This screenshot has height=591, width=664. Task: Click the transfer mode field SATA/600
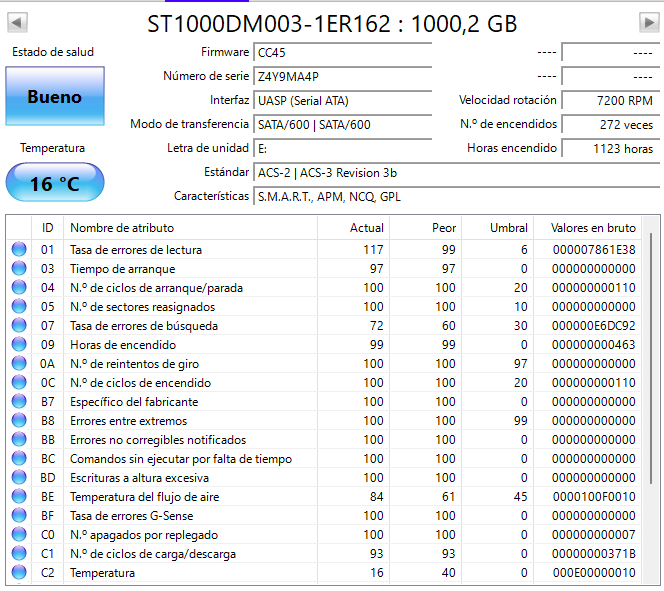[x=343, y=124]
